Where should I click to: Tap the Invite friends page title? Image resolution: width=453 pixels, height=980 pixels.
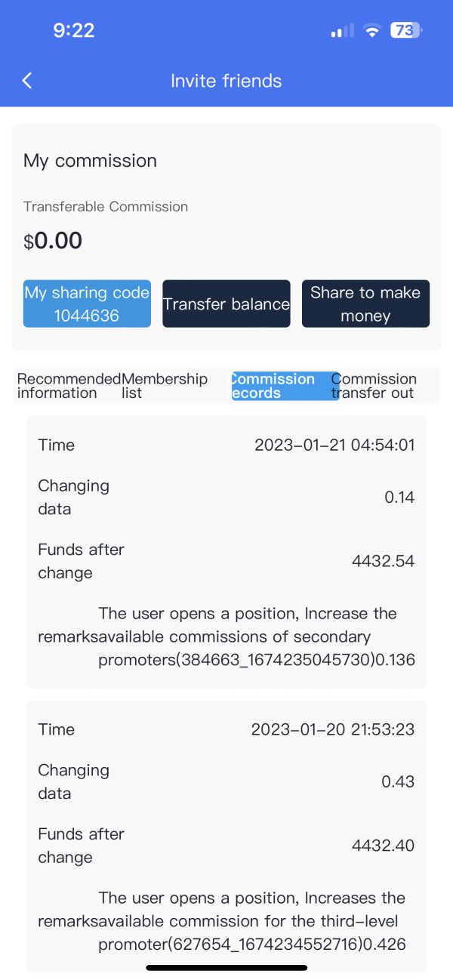coord(226,81)
